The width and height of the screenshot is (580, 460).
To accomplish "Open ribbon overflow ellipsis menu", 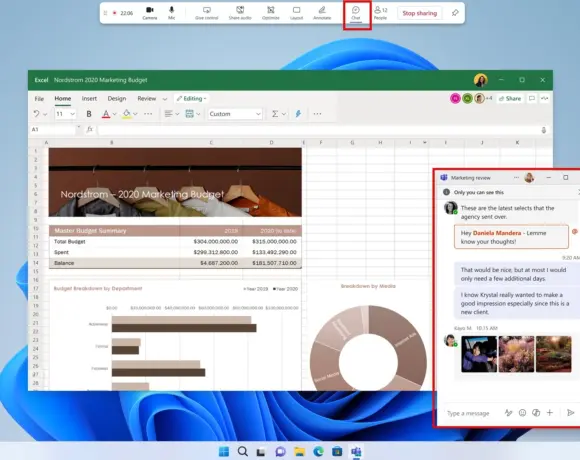I will [317, 114].
